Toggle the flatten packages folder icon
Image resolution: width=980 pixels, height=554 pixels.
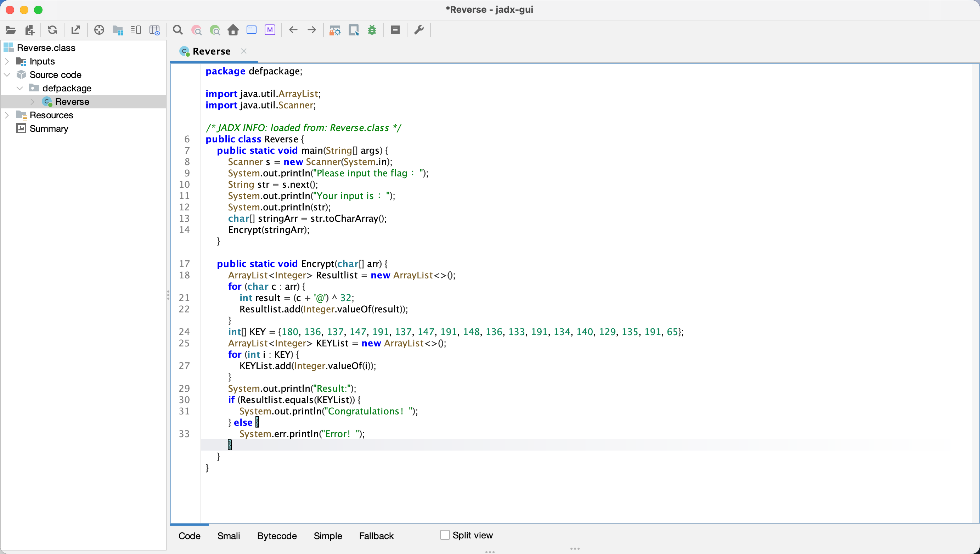[x=118, y=30]
